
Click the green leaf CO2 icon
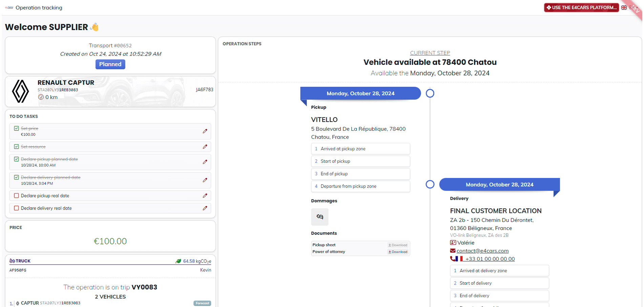click(x=178, y=261)
